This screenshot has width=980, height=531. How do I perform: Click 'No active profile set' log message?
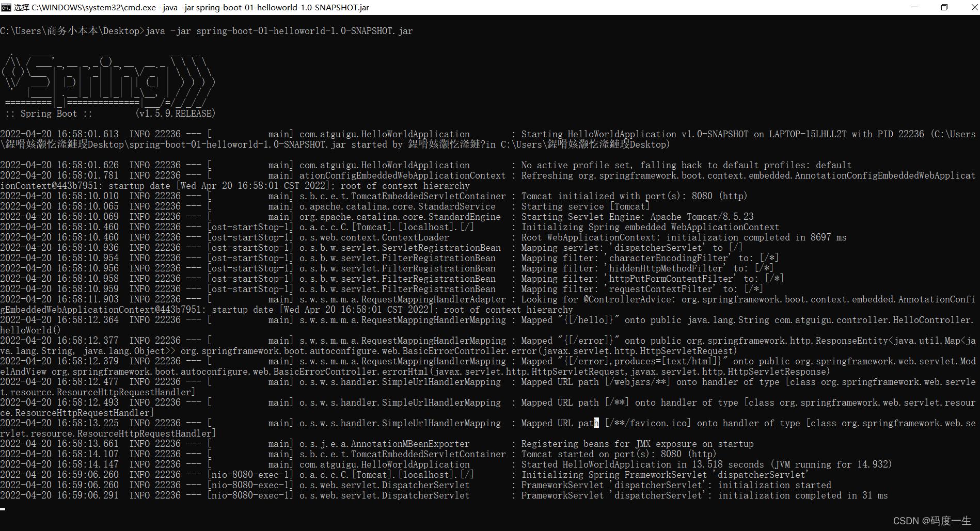pyautogui.click(x=686, y=165)
